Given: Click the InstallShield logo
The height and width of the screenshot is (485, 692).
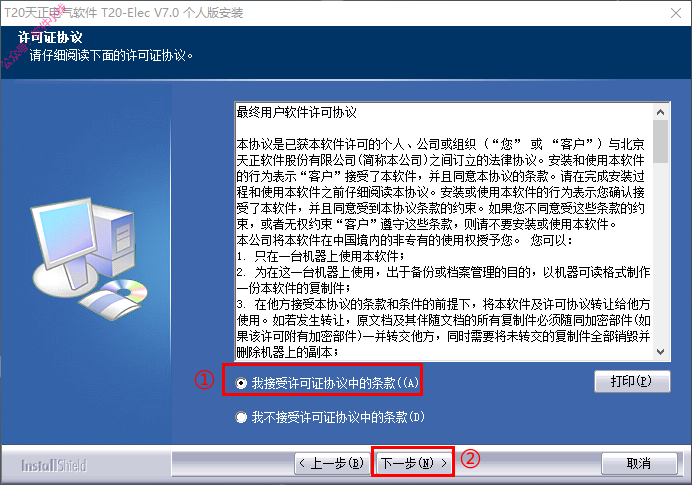Looking at the screenshot, I should pyautogui.click(x=54, y=466).
